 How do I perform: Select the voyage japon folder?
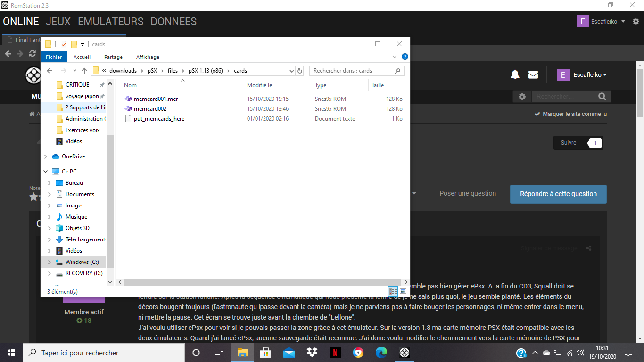pyautogui.click(x=82, y=96)
